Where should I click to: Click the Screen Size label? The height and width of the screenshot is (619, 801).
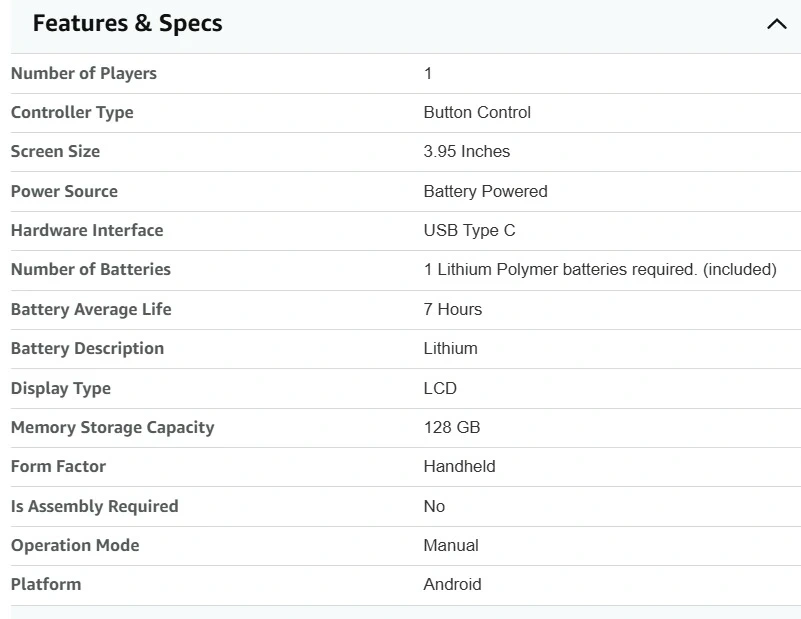click(55, 151)
